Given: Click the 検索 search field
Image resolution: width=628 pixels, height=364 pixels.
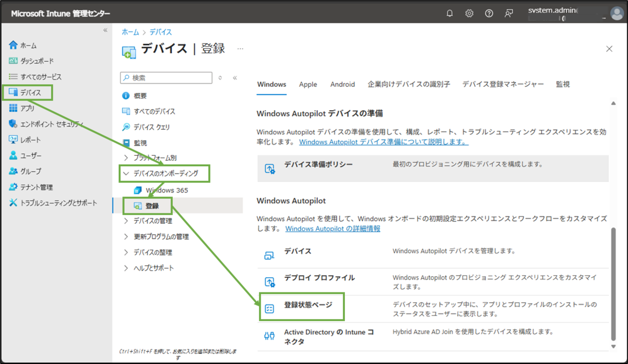Looking at the screenshot, I should pyautogui.click(x=166, y=78).
